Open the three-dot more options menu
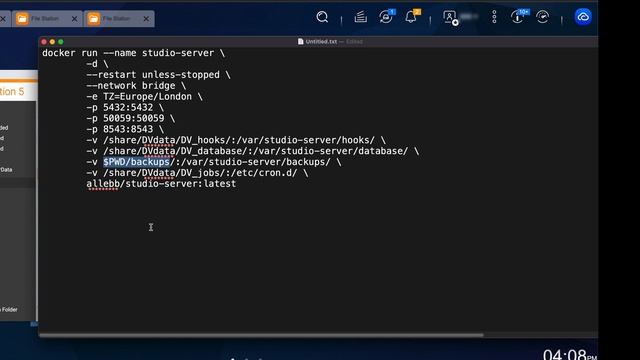The width and height of the screenshot is (640, 360). pyautogui.click(x=494, y=17)
